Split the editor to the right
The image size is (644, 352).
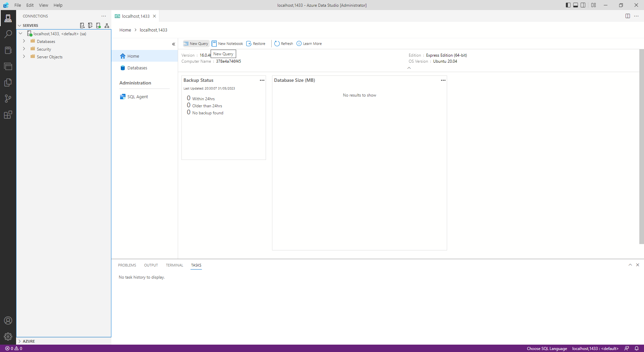click(628, 16)
